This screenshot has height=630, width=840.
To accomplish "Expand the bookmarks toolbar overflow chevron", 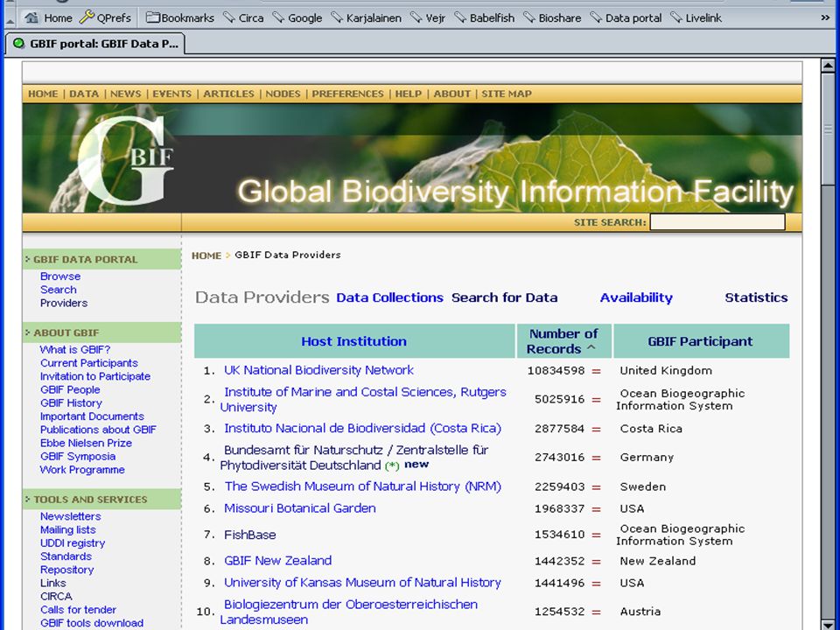I will (x=825, y=17).
